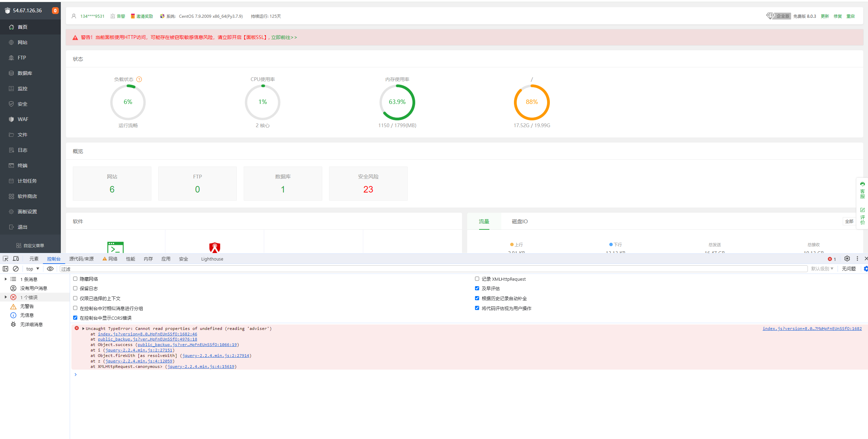Click the 日志 logs icon in sidebar
Image resolution: width=868 pixels, height=439 pixels.
tap(11, 150)
